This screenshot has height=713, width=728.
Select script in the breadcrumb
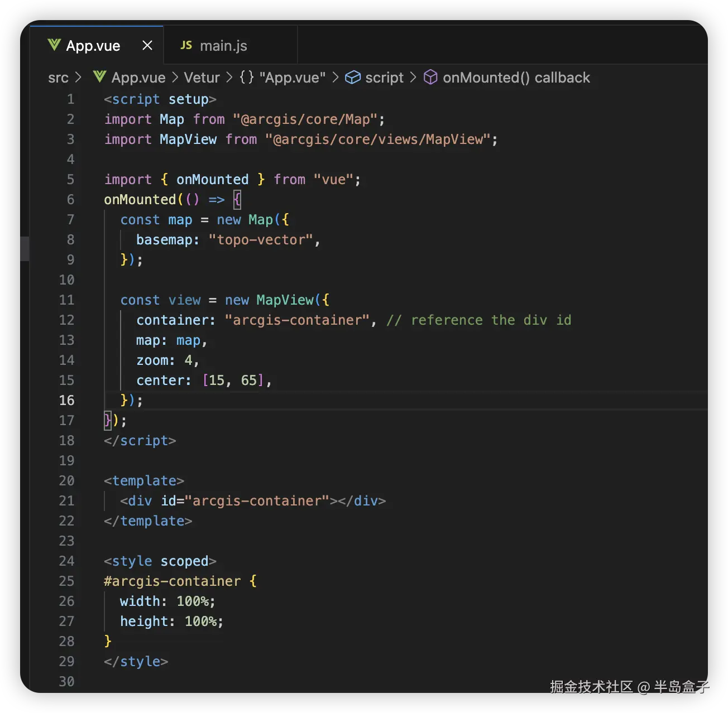coord(384,78)
